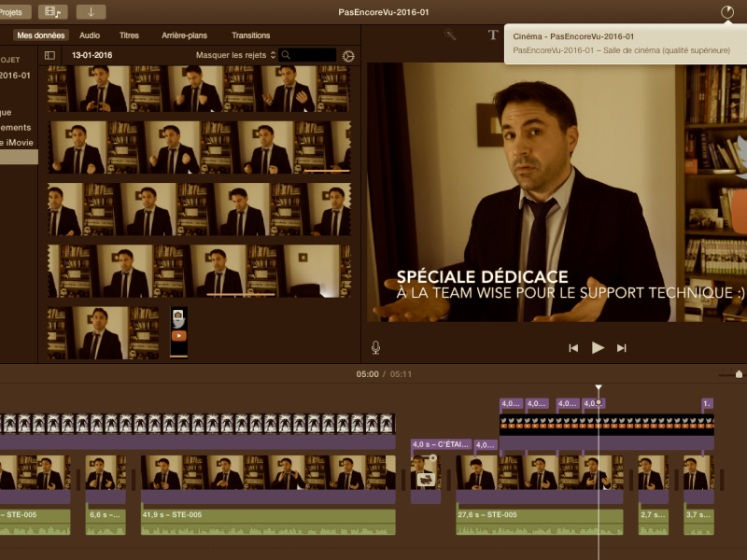The width and height of the screenshot is (747, 560).
Task: Switch to the Audio tab
Action: (90, 35)
